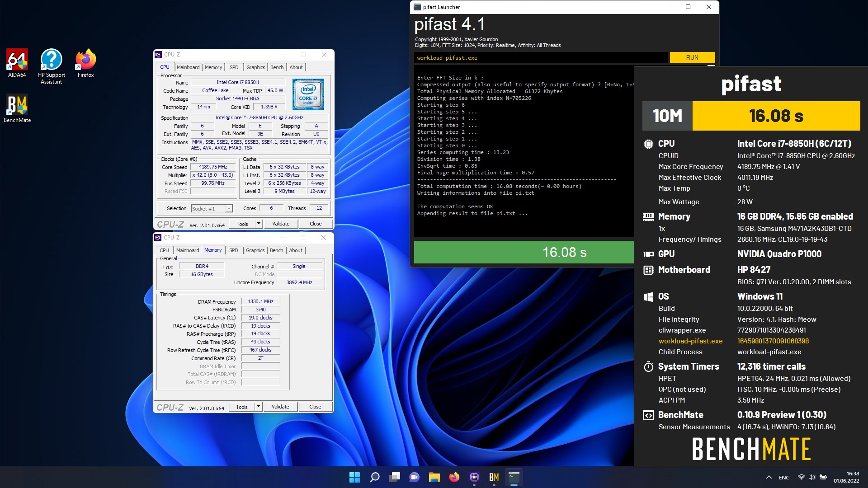Click the lower CPU-Z window title icon
The image size is (868, 488).
point(158,238)
